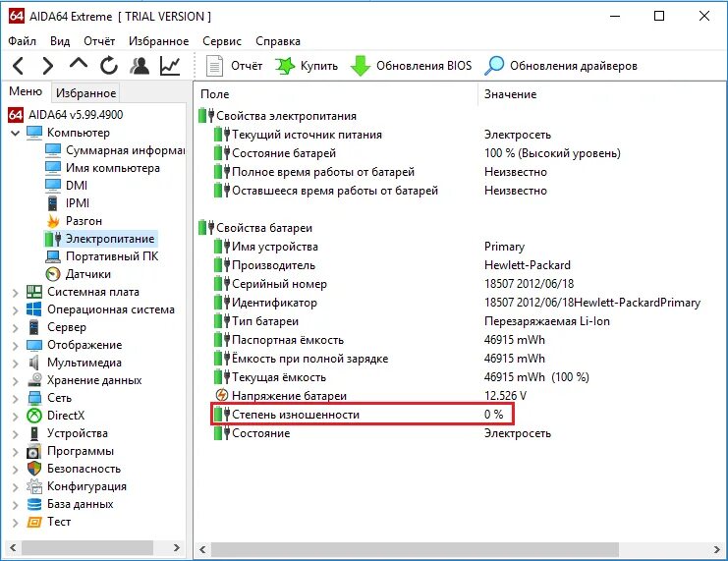Refresh the page with the circular arrow icon
The image size is (728, 561).
coord(109,66)
